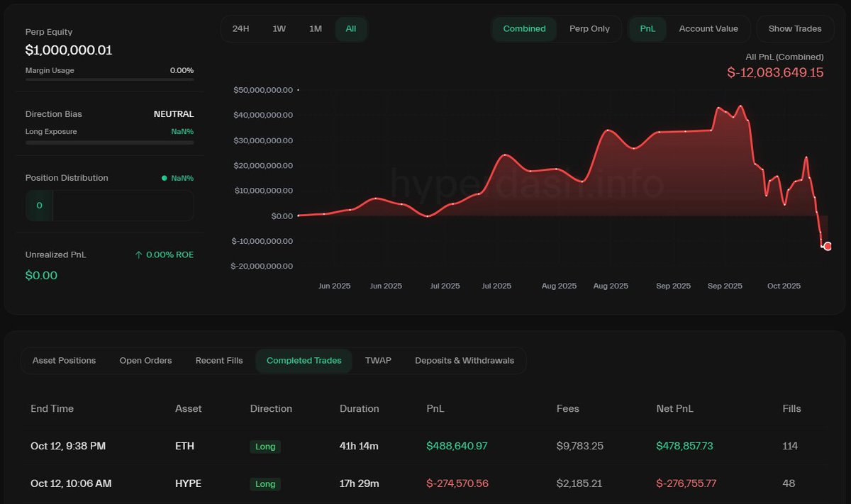
Task: Click the fees value $9,783.25
Action: pyautogui.click(x=580, y=447)
